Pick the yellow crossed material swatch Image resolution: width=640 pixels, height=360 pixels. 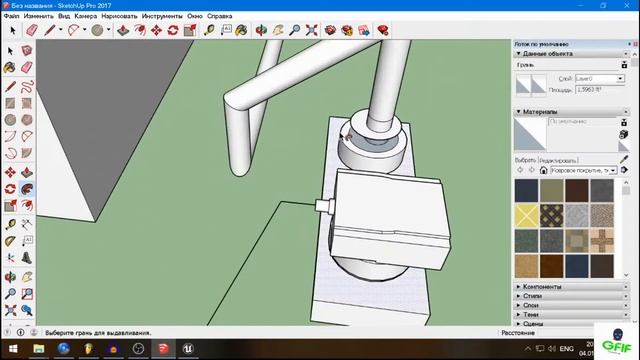point(527,216)
